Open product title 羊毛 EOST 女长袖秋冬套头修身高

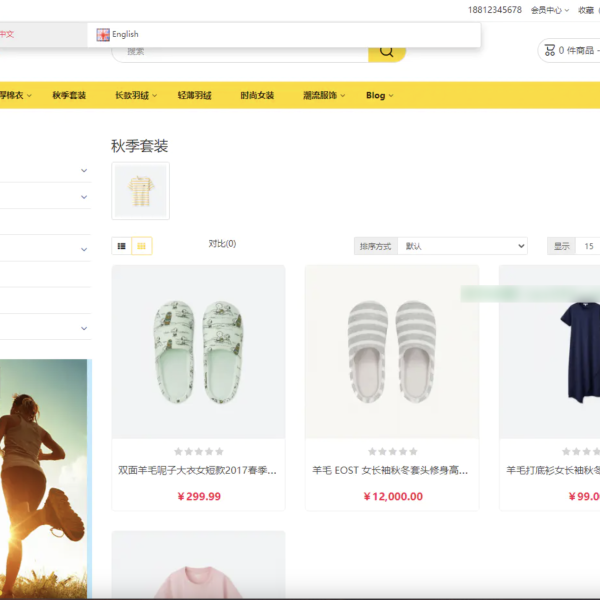coord(390,470)
